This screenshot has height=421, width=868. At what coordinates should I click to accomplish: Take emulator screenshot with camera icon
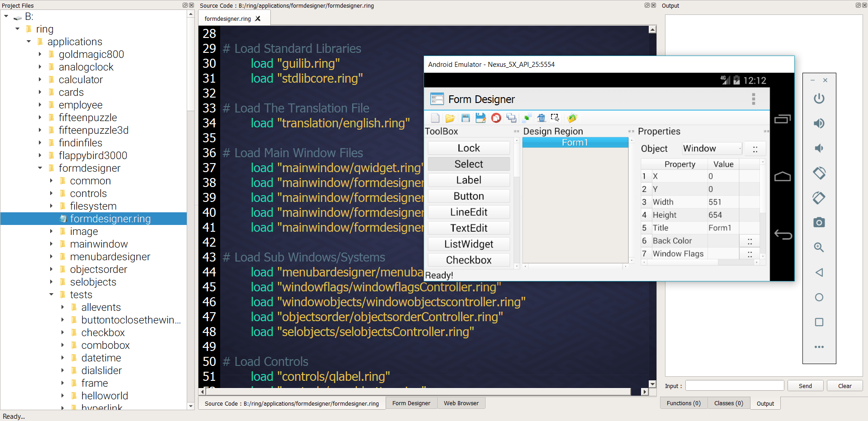[819, 223]
